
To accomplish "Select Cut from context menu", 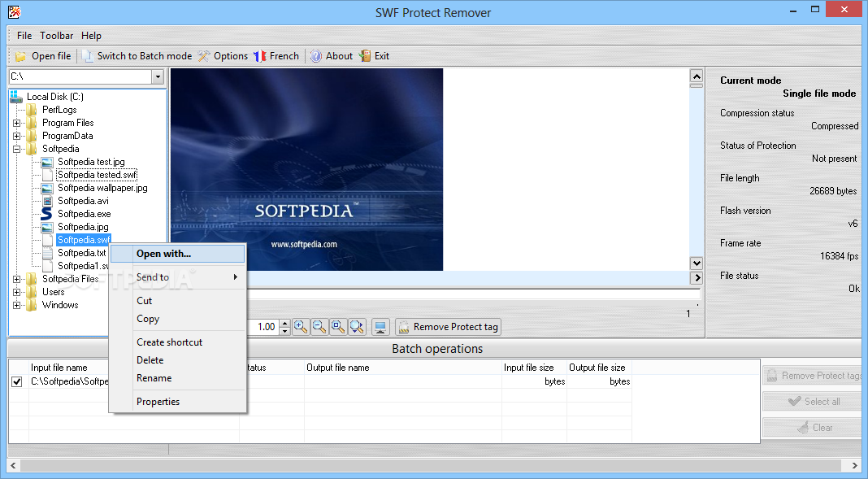I will point(177,301).
